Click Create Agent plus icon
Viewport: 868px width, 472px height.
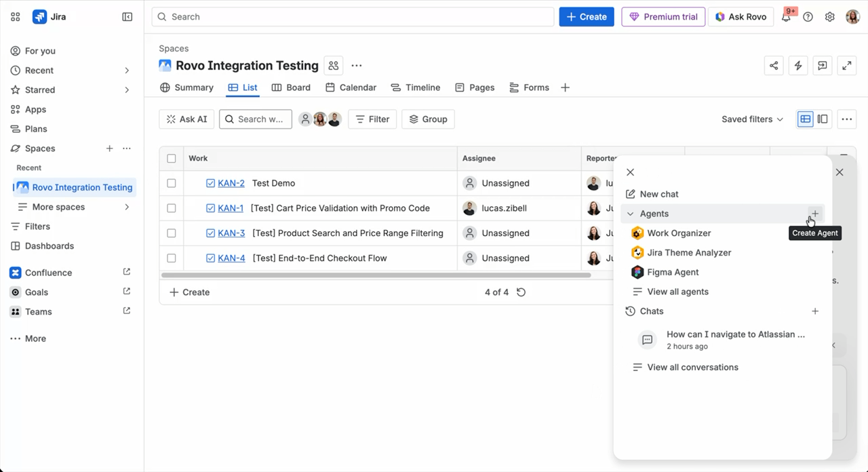(815, 214)
